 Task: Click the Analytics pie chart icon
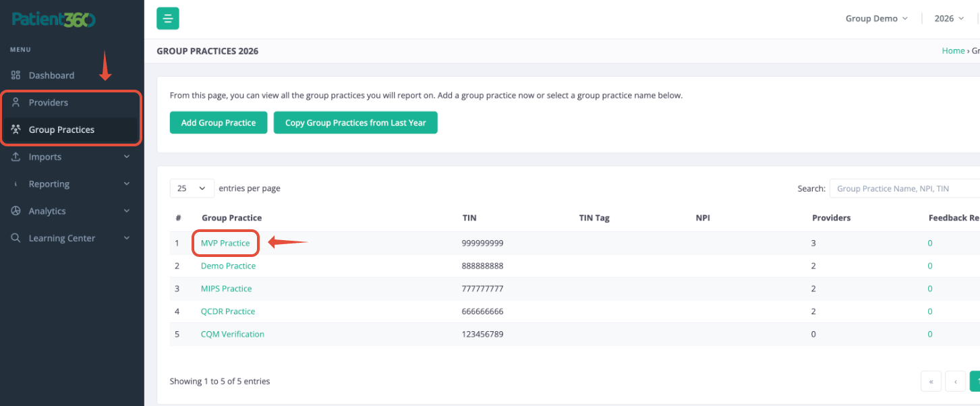[16, 211]
